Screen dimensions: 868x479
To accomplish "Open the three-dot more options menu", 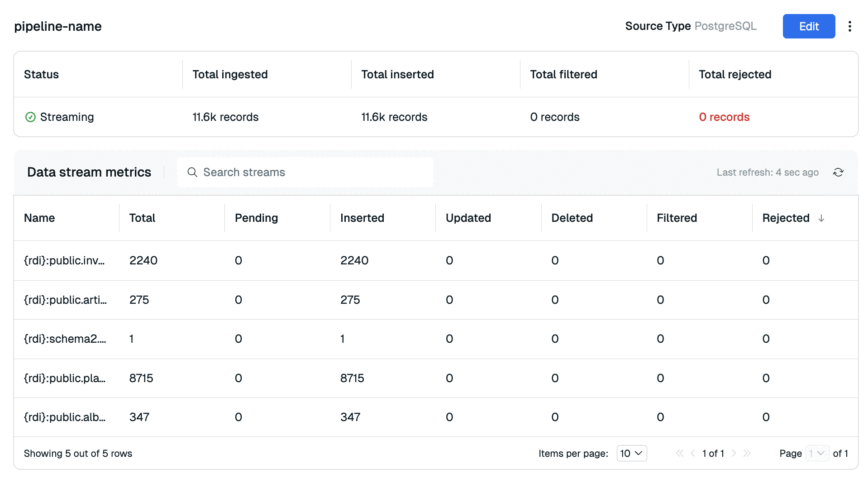I will (x=849, y=26).
